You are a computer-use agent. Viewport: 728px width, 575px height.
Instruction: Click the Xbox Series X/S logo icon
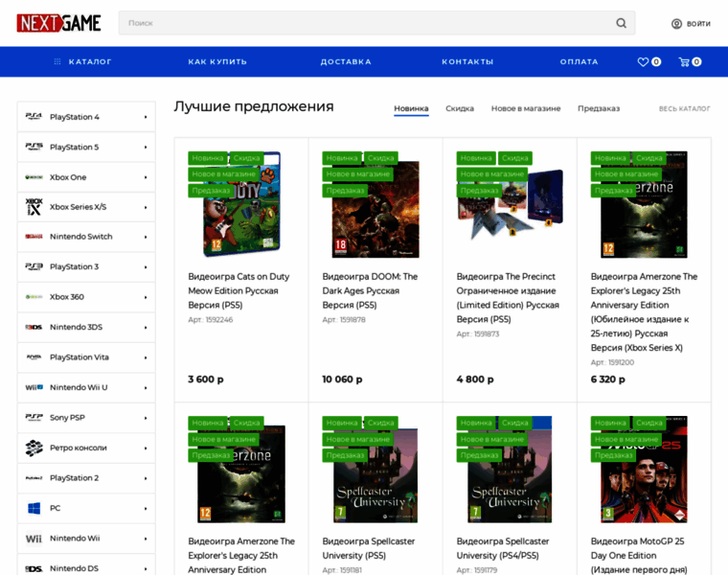pos(34,207)
